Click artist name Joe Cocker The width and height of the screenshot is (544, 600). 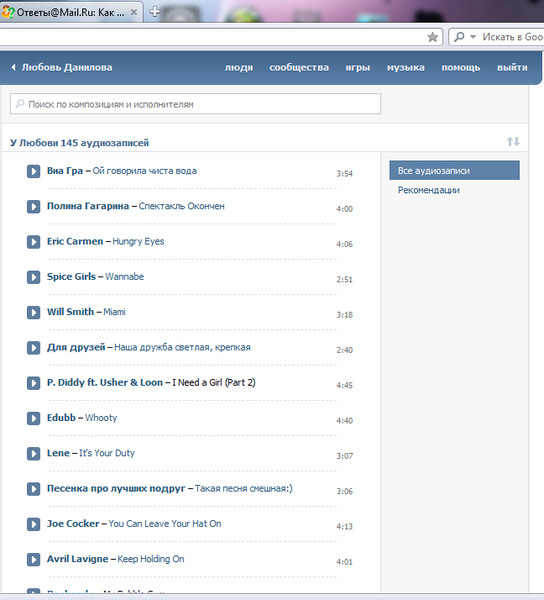[x=73, y=524]
